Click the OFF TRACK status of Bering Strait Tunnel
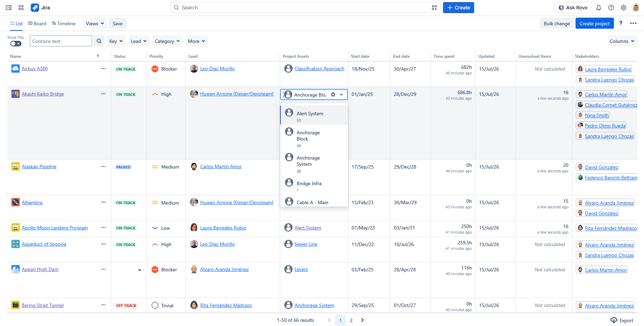The height and width of the screenshot is (326, 644). click(x=126, y=306)
